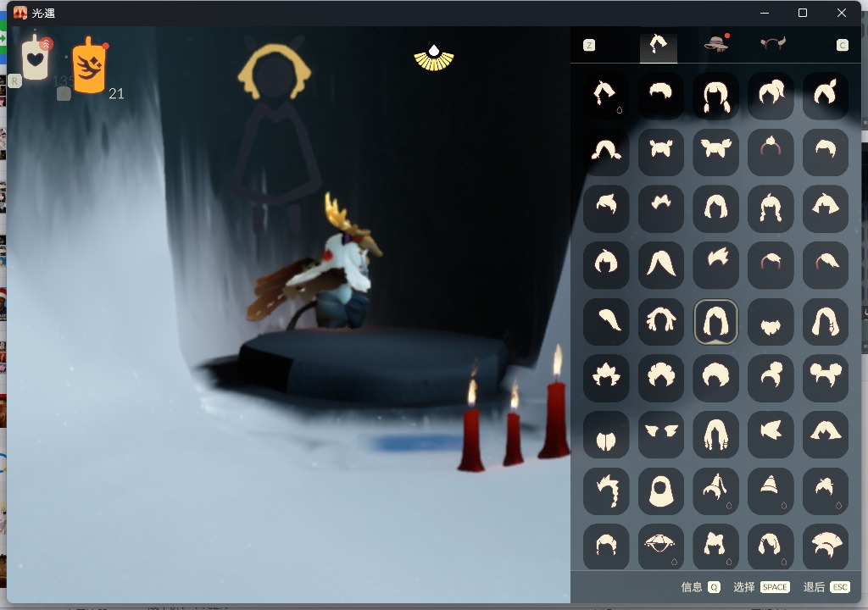Switch to the hat category tab
The height and width of the screenshot is (610, 868).
[x=716, y=45]
